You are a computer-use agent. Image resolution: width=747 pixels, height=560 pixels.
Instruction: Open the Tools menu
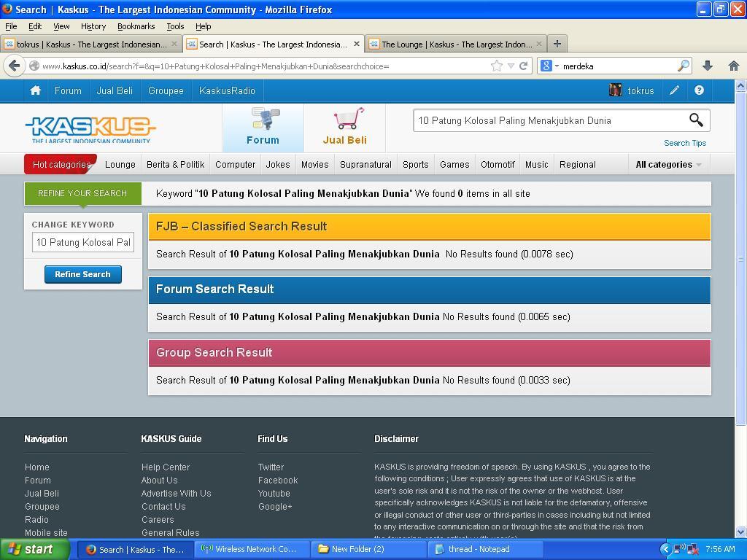[x=175, y=26]
